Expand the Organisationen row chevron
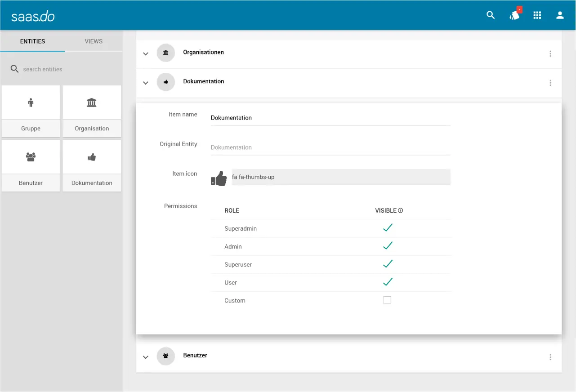Screen dimensions: 576x392 145,54
